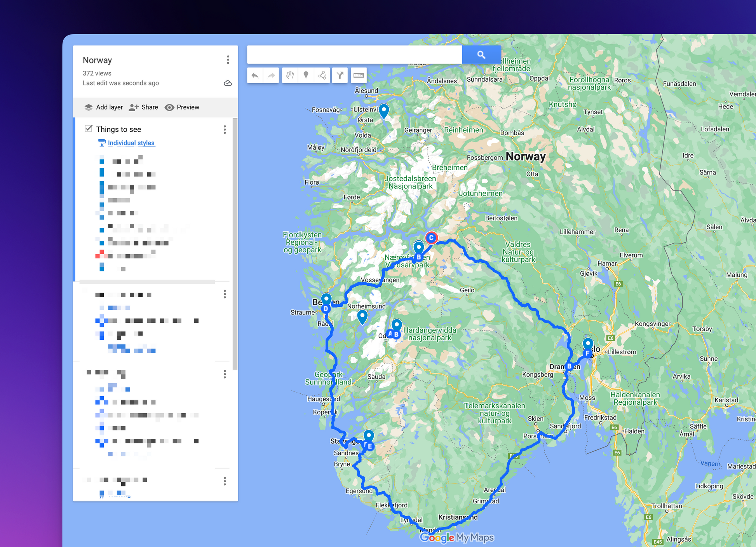756x547 pixels.
Task: Open Norway map three-dot options menu
Action: coord(228,60)
